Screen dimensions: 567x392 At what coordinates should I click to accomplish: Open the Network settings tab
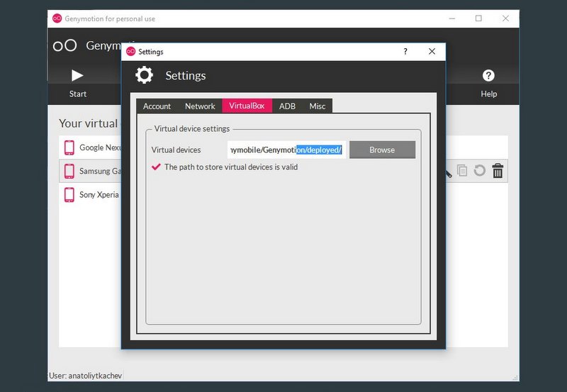point(200,106)
